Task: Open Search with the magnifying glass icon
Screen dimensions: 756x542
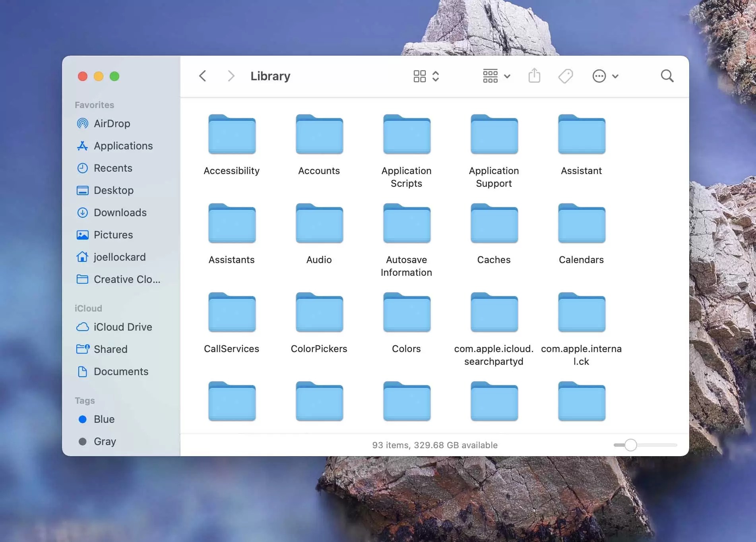Action: tap(667, 76)
